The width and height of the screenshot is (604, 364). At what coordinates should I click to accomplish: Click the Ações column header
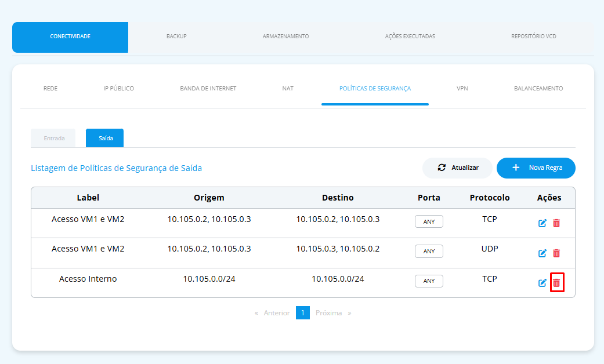click(549, 198)
